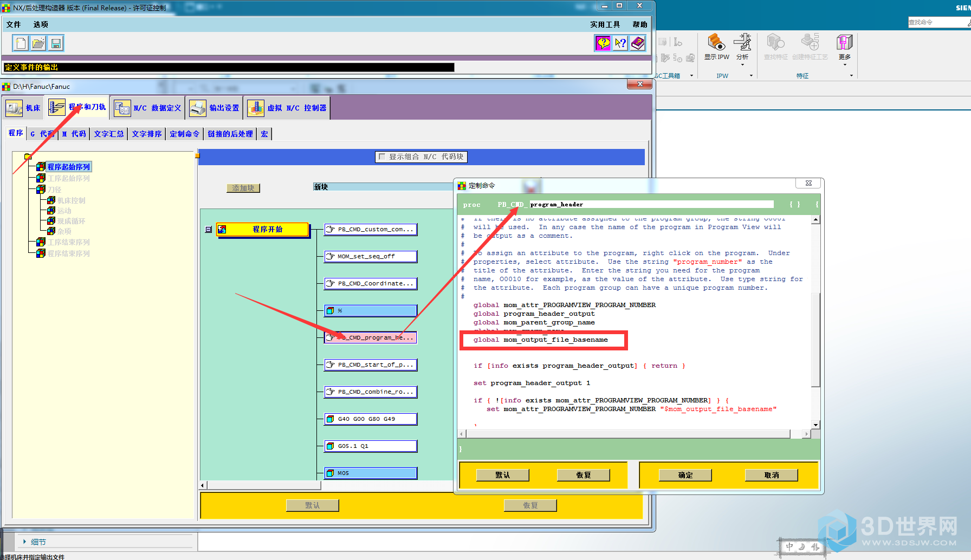Click the MOM_set_seq_off hand icon

[x=330, y=257]
